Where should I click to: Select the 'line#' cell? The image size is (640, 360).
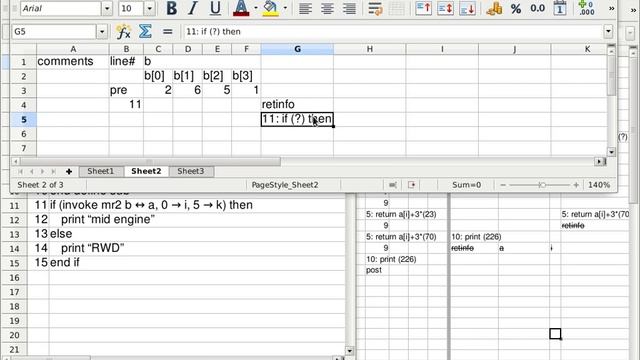pyautogui.click(x=126, y=61)
